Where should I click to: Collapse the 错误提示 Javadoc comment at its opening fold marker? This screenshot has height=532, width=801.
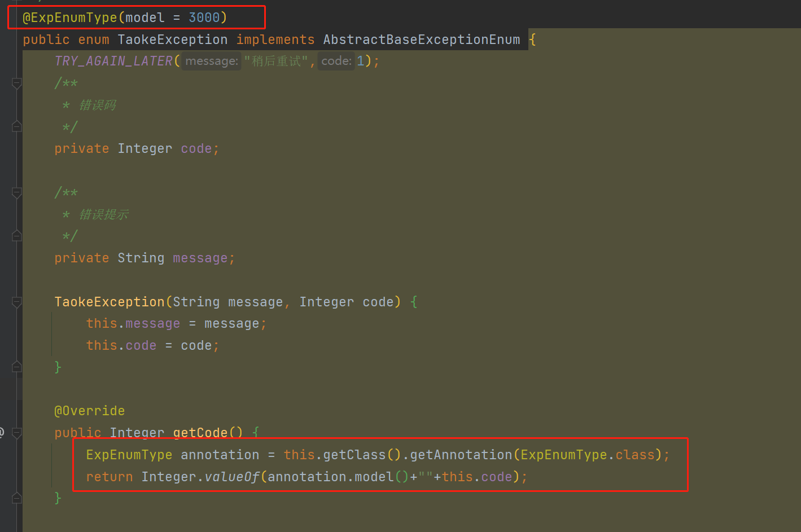click(17, 193)
